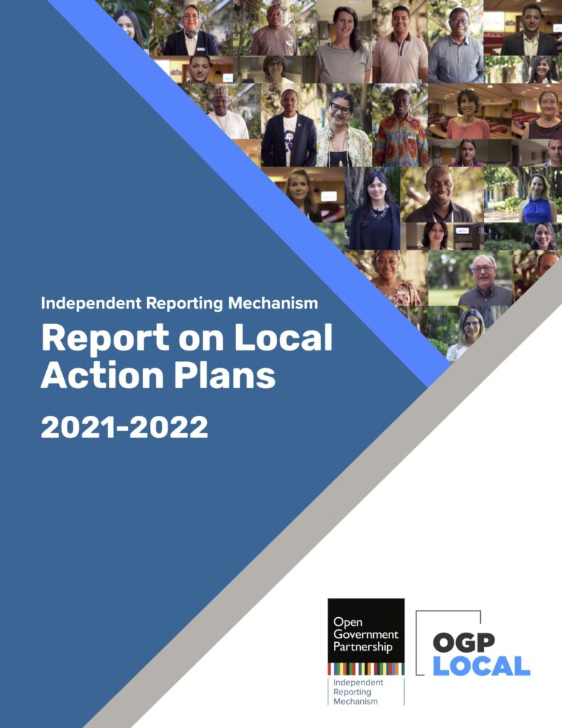Click the portrait of the woman with black-framed glasses and floral jacket
Image resolution: width=562 pixels, height=728 pixels.
[345, 125]
